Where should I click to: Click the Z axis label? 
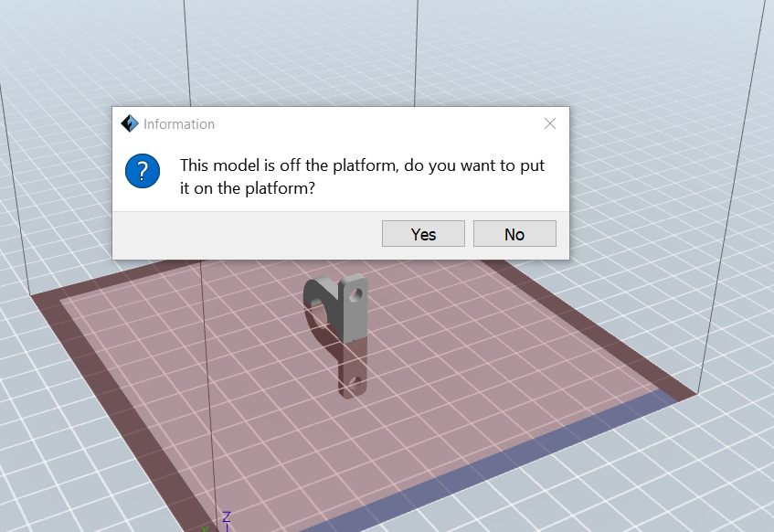[226, 517]
